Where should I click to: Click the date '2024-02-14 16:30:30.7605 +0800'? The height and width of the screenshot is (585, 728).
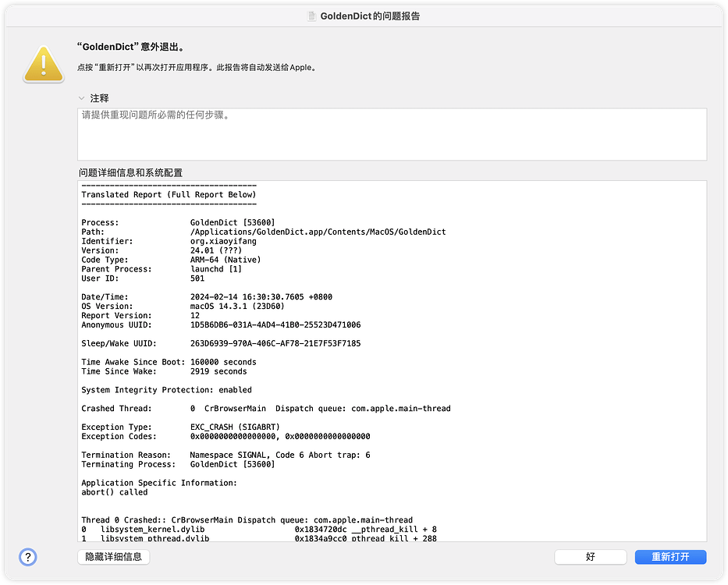pyautogui.click(x=261, y=296)
